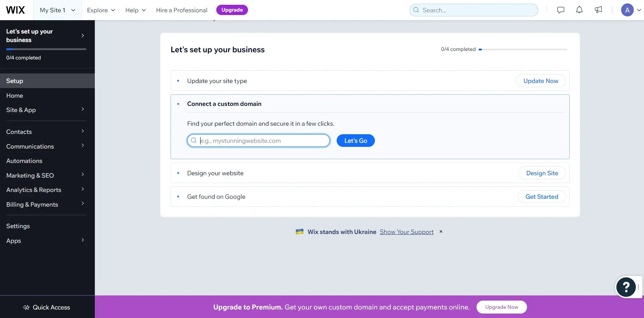Screen dimensions: 644x318
Task: Click the help widget drag dots
Action: click(x=638, y=287)
